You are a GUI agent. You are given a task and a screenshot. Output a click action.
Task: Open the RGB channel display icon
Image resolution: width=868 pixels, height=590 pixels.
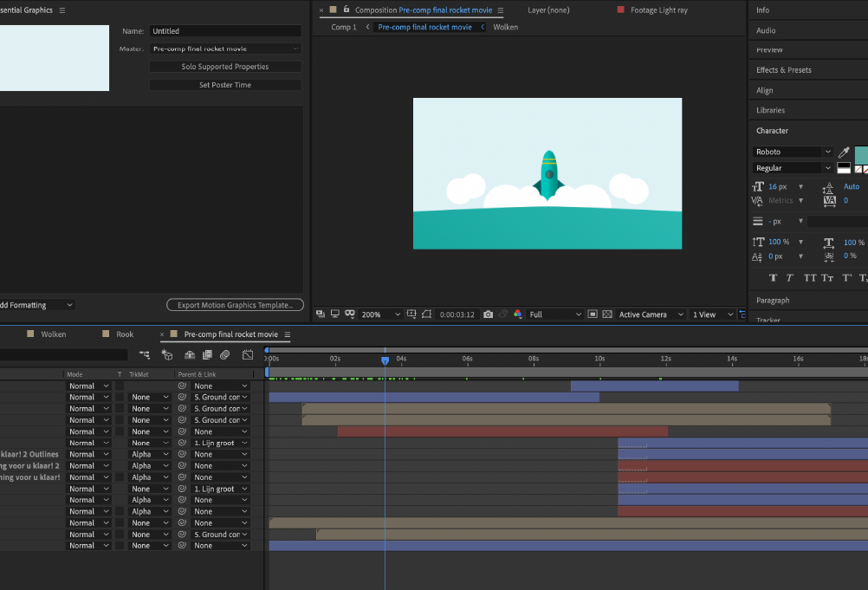click(x=517, y=314)
